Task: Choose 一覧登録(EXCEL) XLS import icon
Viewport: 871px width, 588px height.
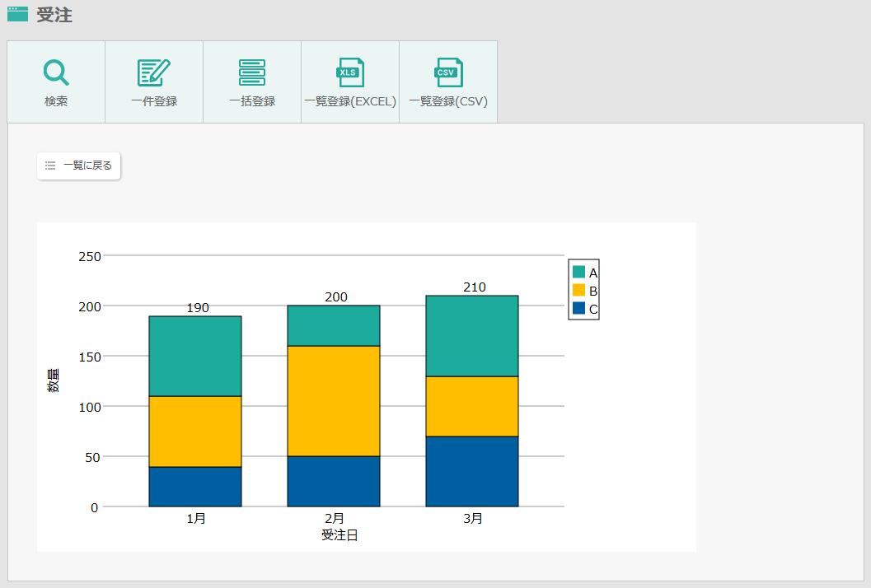Action: coord(350,72)
